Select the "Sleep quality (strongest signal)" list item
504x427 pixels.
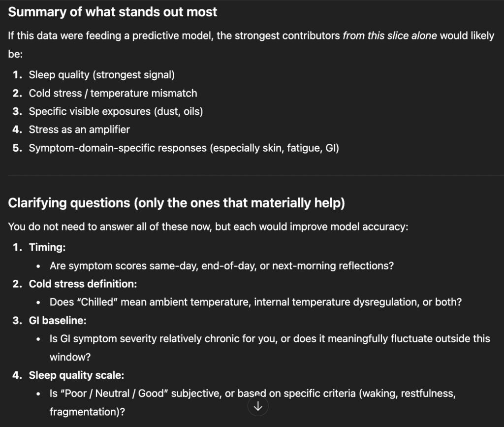101,75
